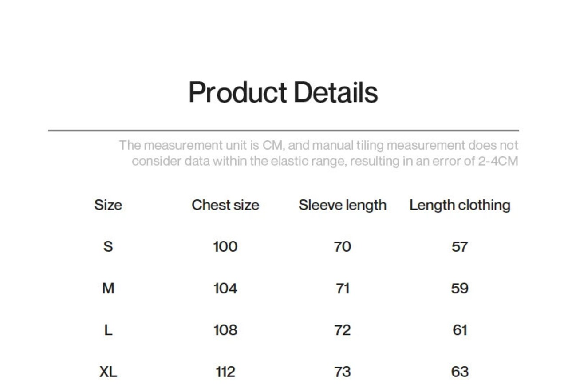Image resolution: width=568 pixels, height=392 pixels.
Task: Click sleeve length value 70
Action: click(x=342, y=246)
